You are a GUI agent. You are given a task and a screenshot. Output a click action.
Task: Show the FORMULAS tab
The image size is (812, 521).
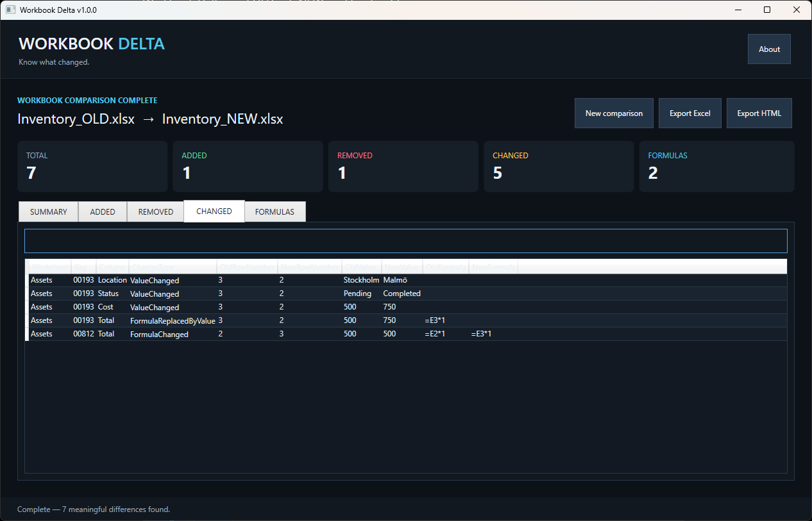point(275,211)
